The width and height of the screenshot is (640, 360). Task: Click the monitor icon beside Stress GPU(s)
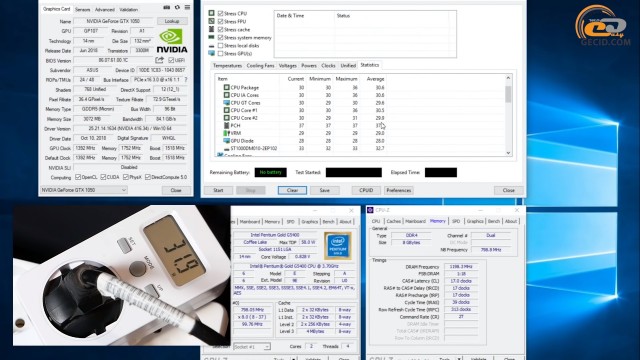(x=211, y=53)
